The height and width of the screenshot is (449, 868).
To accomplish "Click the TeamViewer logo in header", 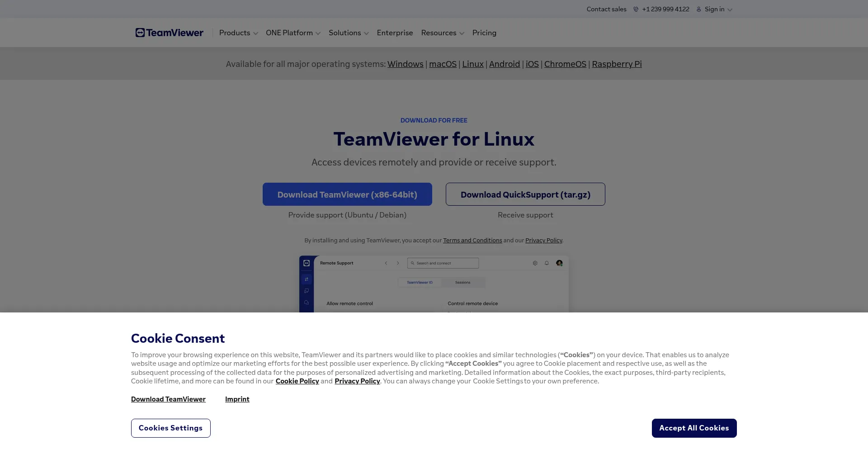I will pyautogui.click(x=170, y=33).
